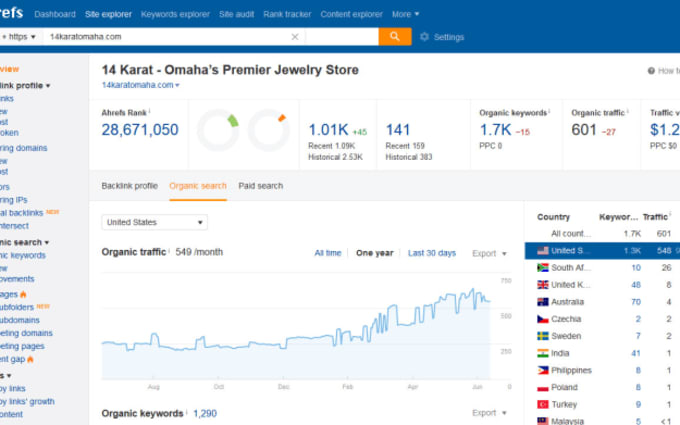The width and height of the screenshot is (680, 425).
Task: Click the Turkey flag icon
Action: click(x=543, y=405)
